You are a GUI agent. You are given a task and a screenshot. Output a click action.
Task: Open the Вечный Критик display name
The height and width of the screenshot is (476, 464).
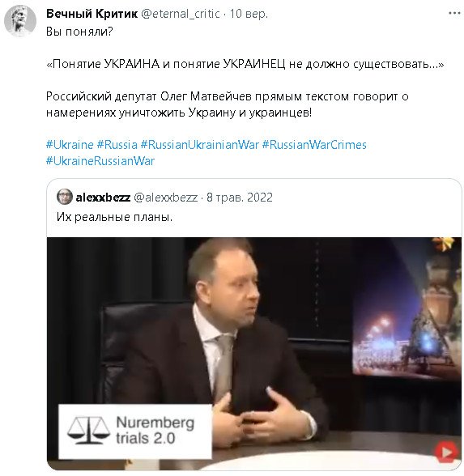pos(92,14)
